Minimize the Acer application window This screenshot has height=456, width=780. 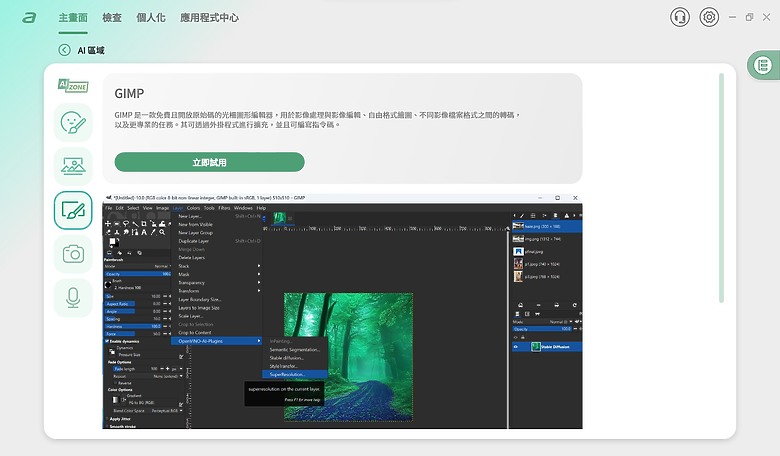tap(732, 17)
